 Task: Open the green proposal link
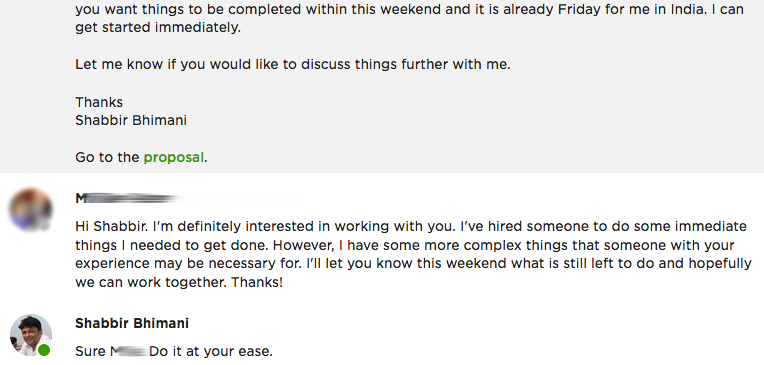[173, 157]
